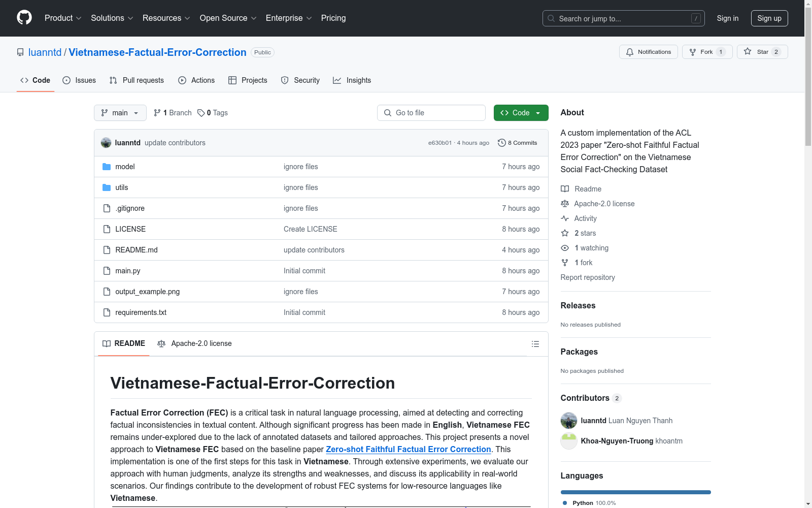
Task: Open the Issues tab
Action: pos(79,80)
